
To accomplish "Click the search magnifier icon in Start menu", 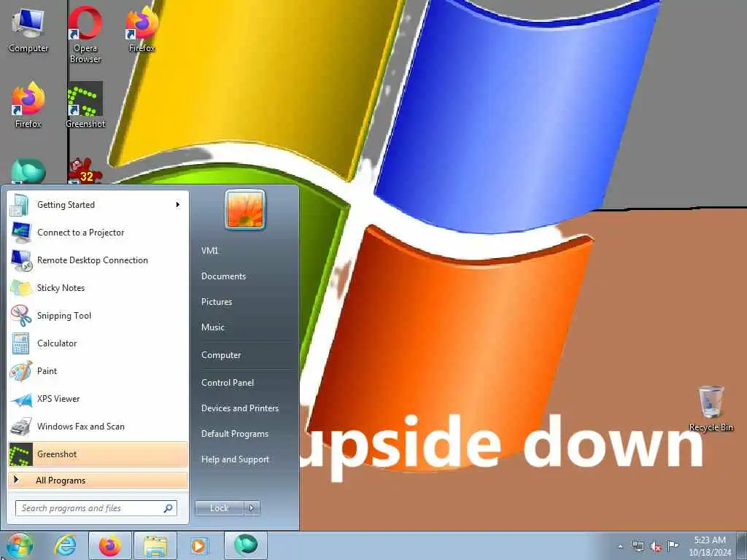I will point(168,508).
